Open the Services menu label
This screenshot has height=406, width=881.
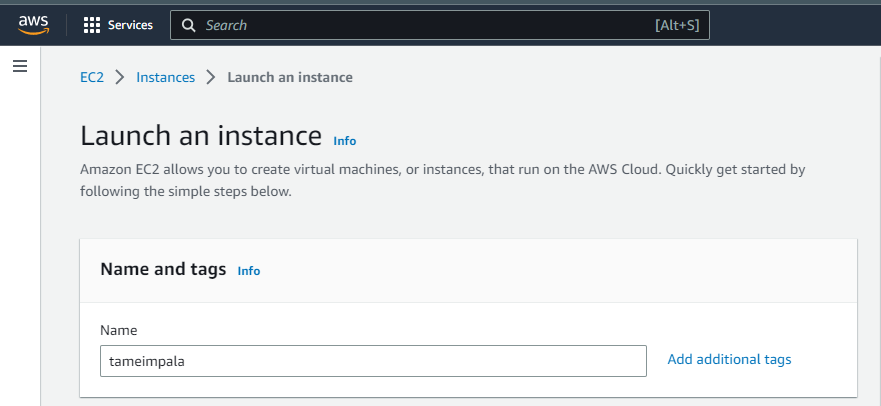tap(130, 25)
